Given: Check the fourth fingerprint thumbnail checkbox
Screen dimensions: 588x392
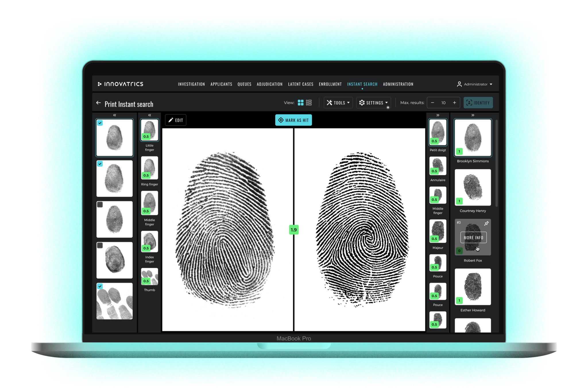Looking at the screenshot, I should tap(100, 245).
